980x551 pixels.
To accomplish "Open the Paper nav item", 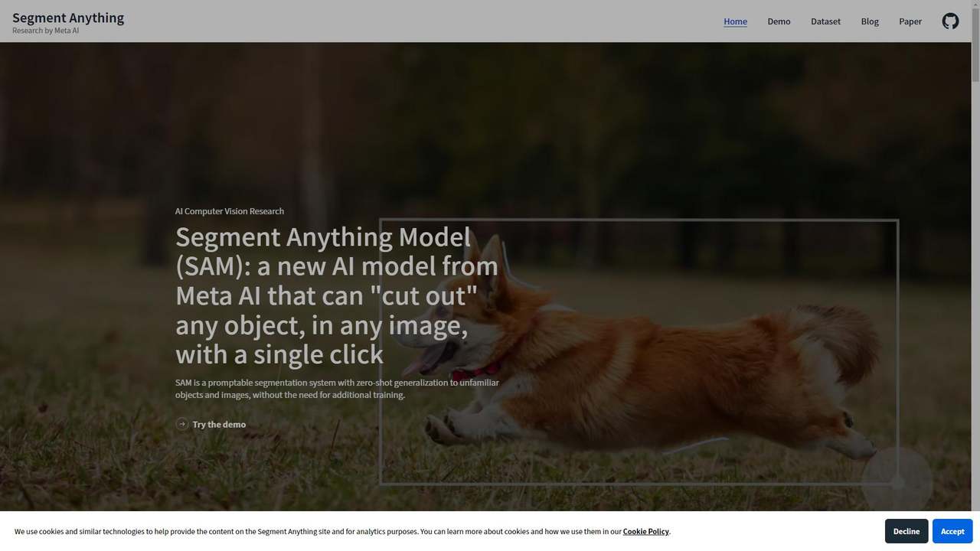I will click(910, 21).
